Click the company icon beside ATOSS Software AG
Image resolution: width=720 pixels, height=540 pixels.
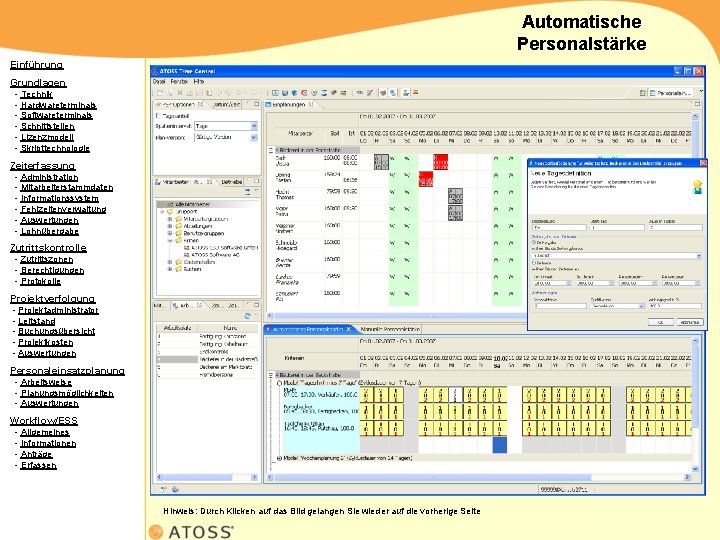(x=186, y=254)
